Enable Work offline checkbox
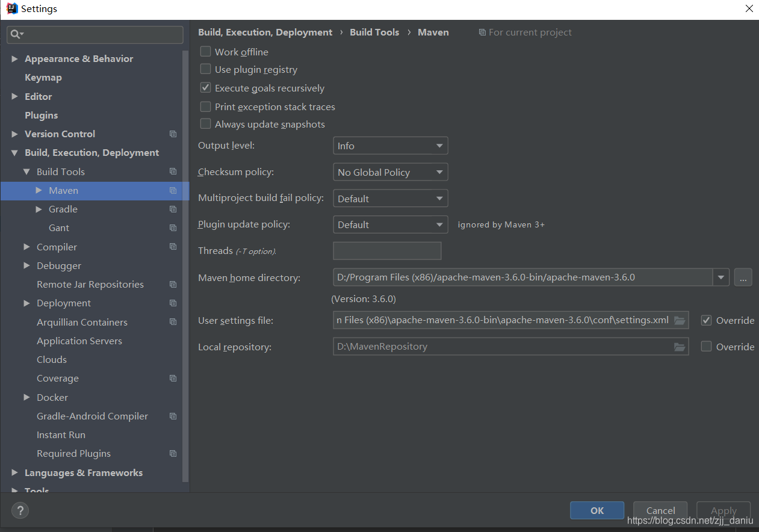This screenshot has height=532, width=759. [x=205, y=52]
